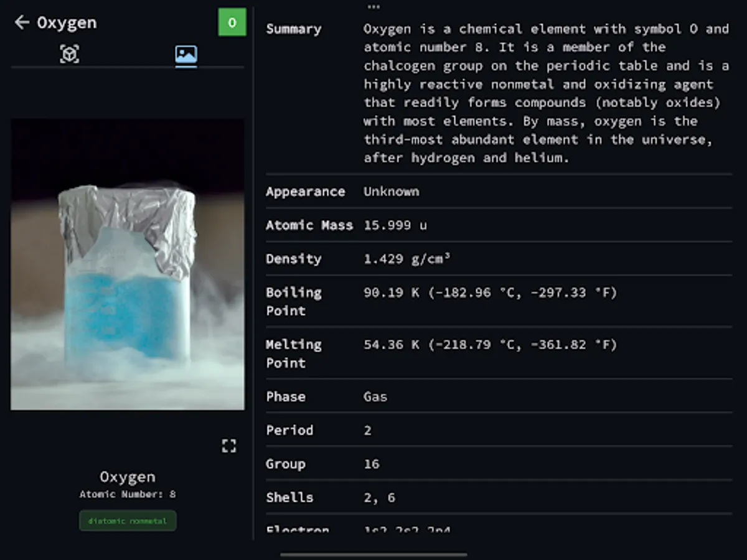747x560 pixels.
Task: Select the Phase value 'Gas'
Action: pos(375,396)
